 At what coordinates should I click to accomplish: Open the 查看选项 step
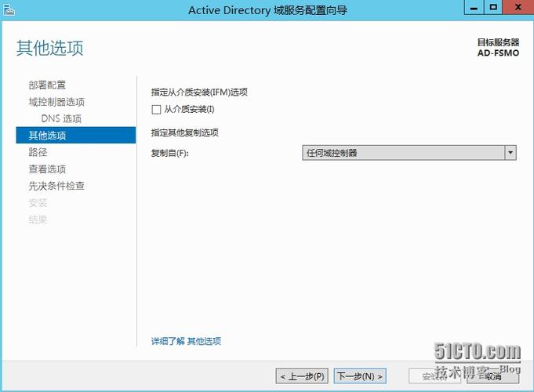click(x=47, y=169)
